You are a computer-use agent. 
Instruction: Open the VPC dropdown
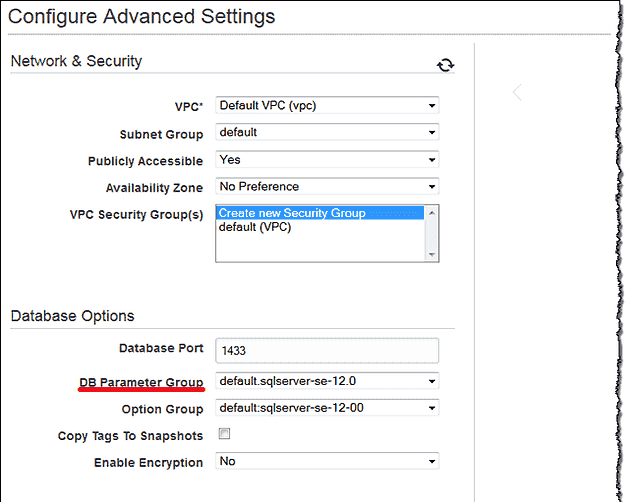tap(327, 106)
